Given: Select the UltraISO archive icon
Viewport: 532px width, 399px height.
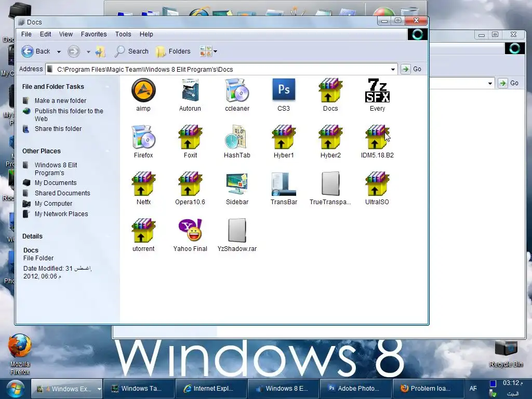Looking at the screenshot, I should click(x=377, y=184).
